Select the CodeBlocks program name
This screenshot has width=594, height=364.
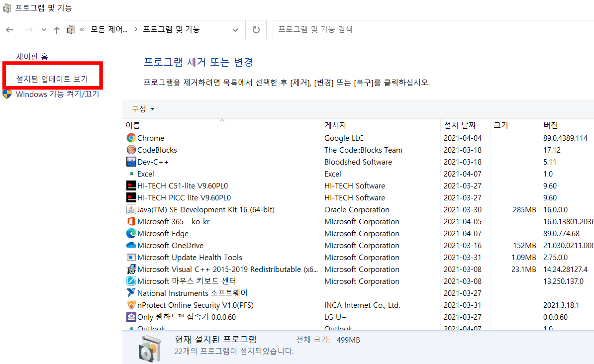[157, 150]
